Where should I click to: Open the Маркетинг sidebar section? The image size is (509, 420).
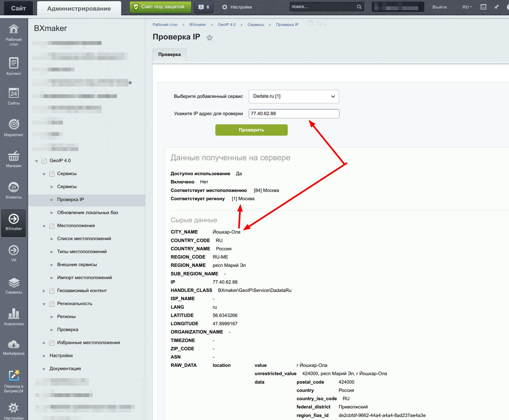point(14,127)
